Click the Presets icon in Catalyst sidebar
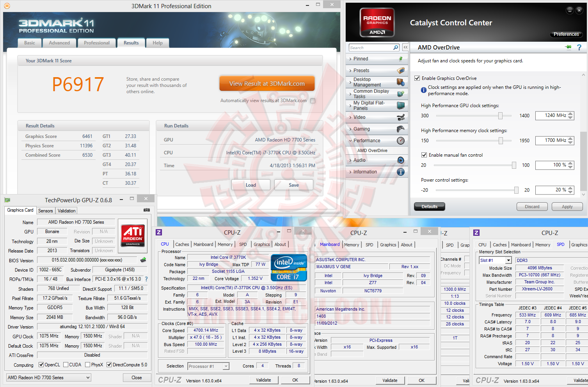Screen dimensions: 588x387 click(401, 71)
